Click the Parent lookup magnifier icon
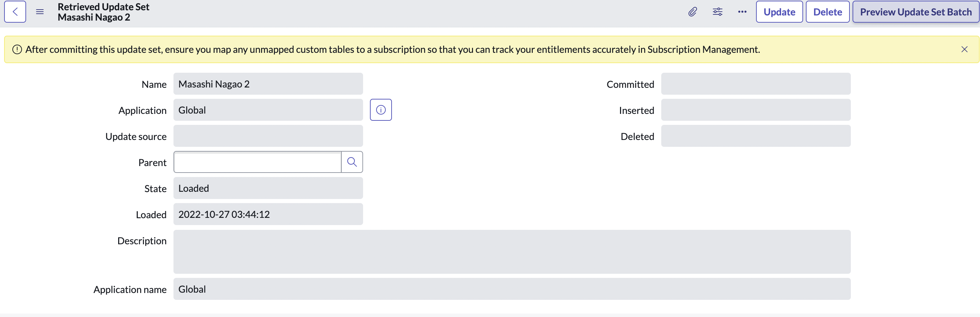Screen dimensions: 980x317 click(352, 162)
